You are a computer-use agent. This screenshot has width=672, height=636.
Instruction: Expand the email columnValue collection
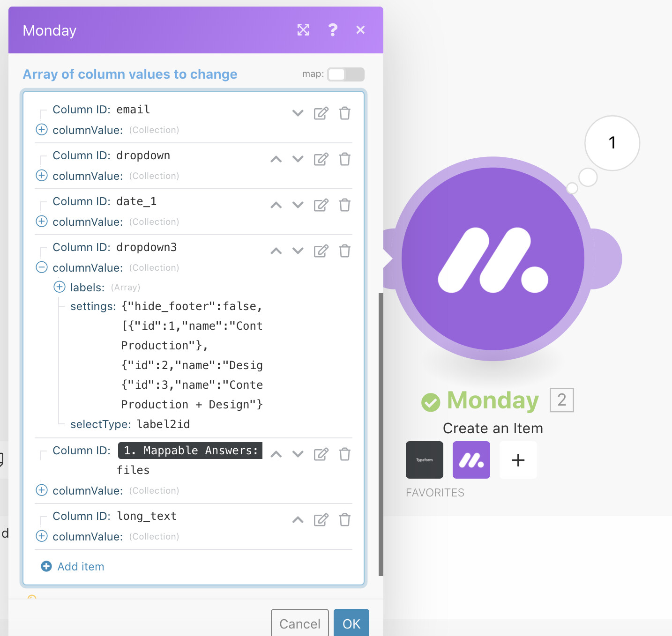(x=42, y=129)
